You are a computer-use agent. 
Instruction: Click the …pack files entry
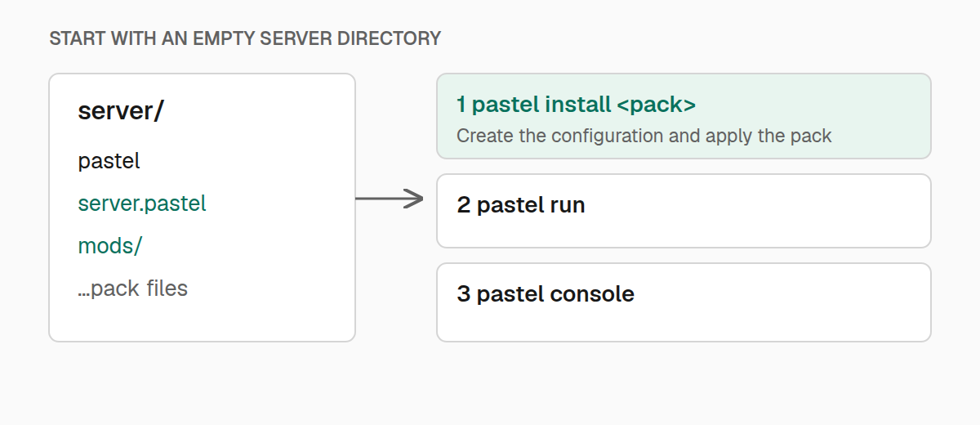(133, 289)
